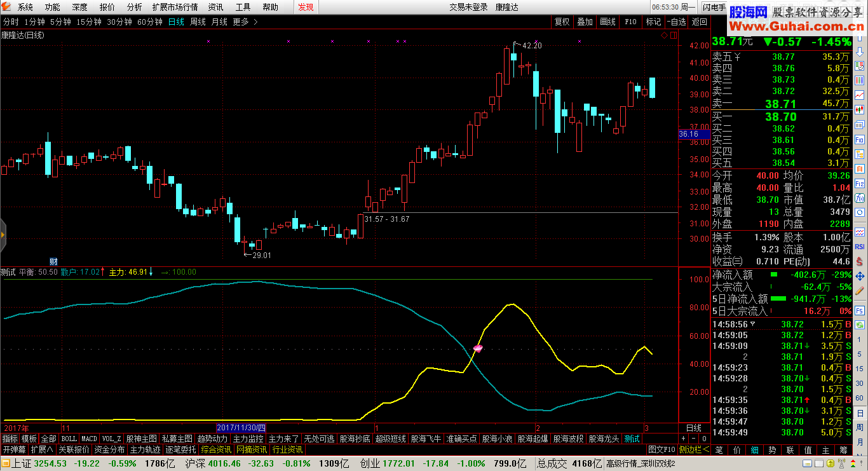Click the zoom-in plus button below chart
The image size is (868, 471).
click(x=684, y=439)
